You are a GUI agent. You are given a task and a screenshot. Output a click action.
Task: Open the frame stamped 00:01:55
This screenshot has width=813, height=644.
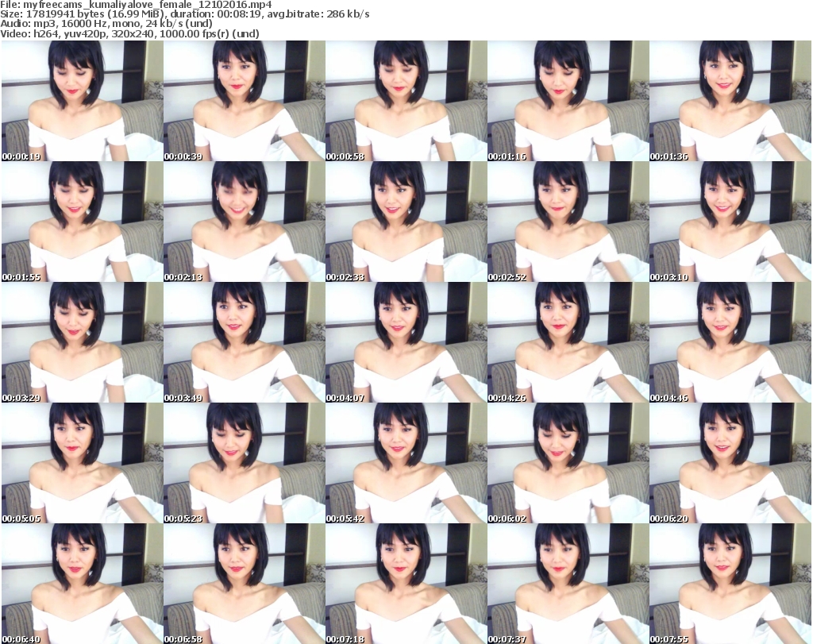point(83,222)
